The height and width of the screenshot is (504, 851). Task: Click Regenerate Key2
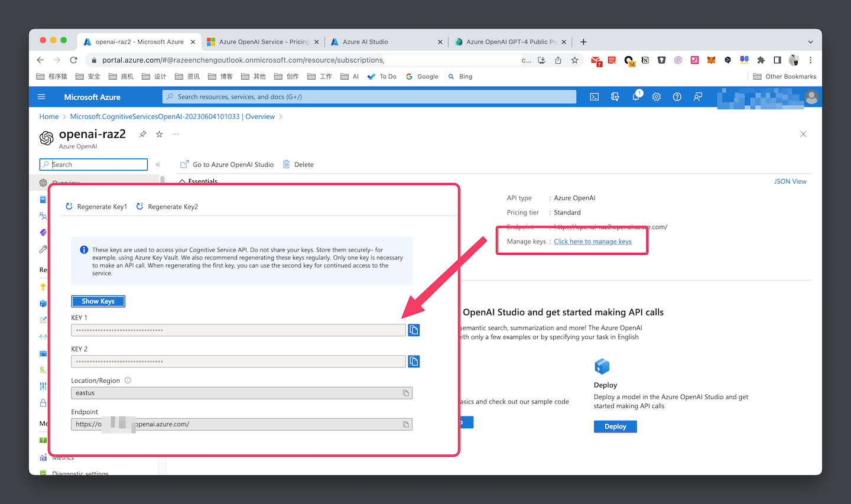pos(167,207)
